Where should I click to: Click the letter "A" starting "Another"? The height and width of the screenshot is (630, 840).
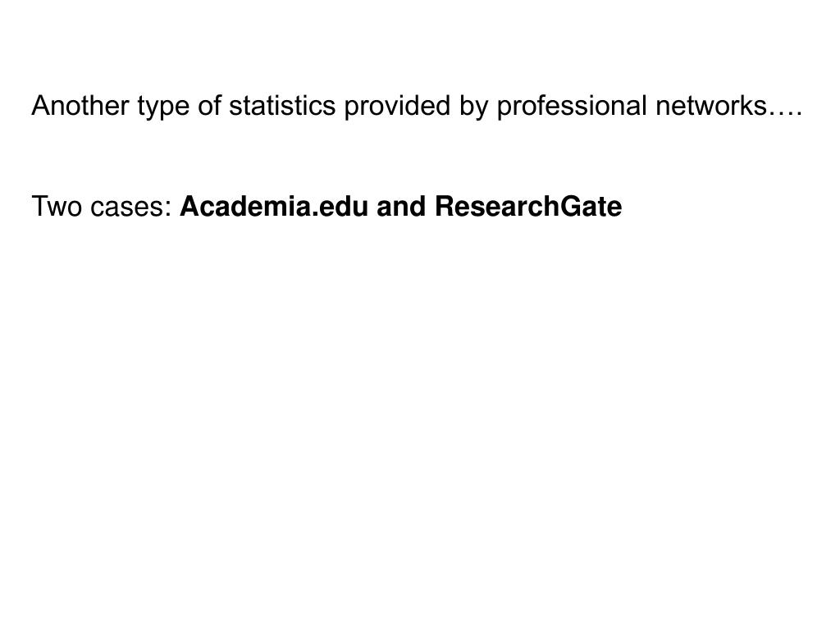pyautogui.click(x=39, y=106)
